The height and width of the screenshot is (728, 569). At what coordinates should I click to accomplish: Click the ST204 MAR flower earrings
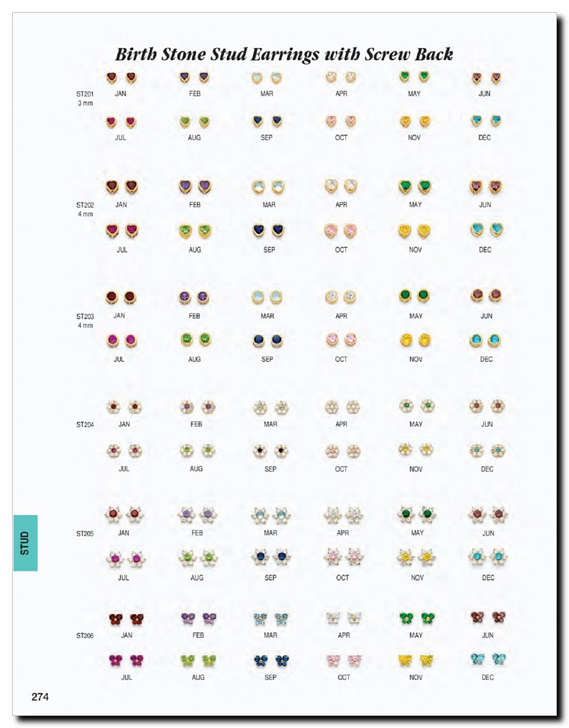[271, 408]
